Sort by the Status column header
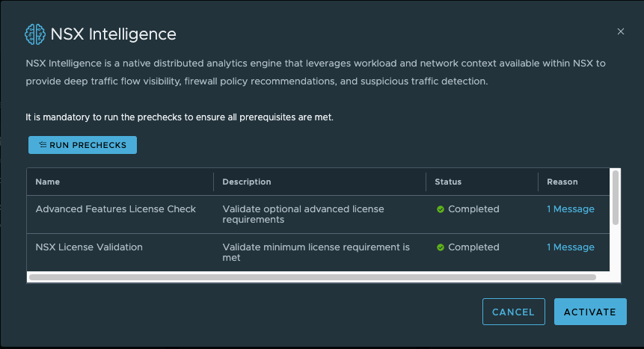The image size is (644, 349). [x=448, y=182]
